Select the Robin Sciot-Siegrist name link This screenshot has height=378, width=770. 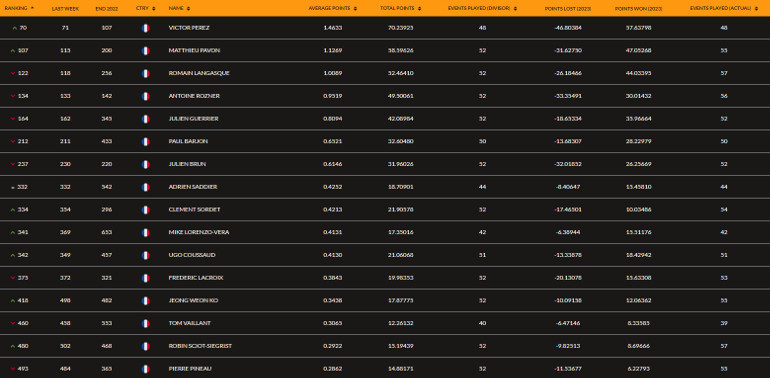200,346
